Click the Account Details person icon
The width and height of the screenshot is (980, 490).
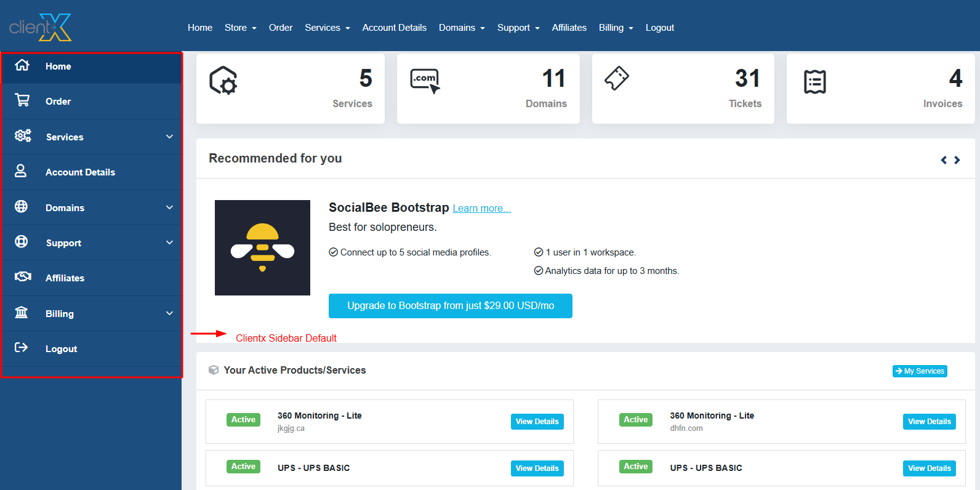(21, 171)
